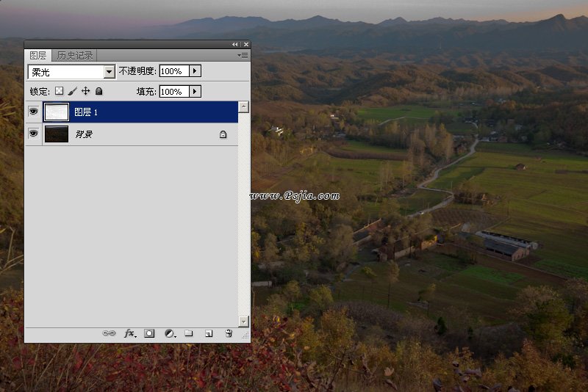Open the 柔光 blend mode dropdown
The height and width of the screenshot is (392, 588).
pyautogui.click(x=109, y=71)
